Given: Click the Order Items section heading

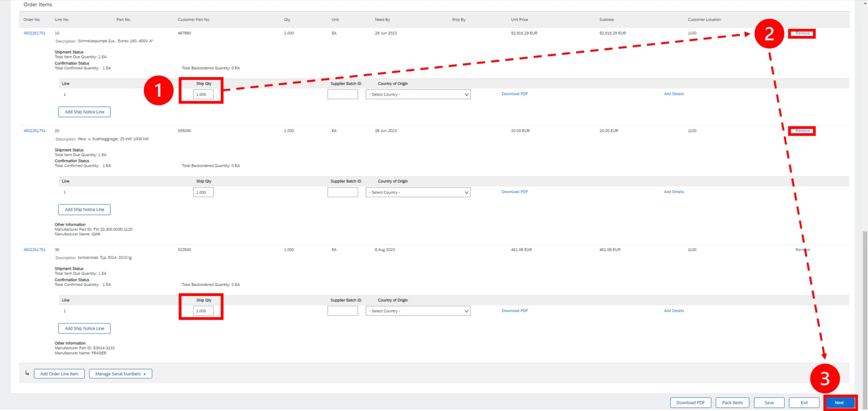Looking at the screenshot, I should (x=38, y=5).
